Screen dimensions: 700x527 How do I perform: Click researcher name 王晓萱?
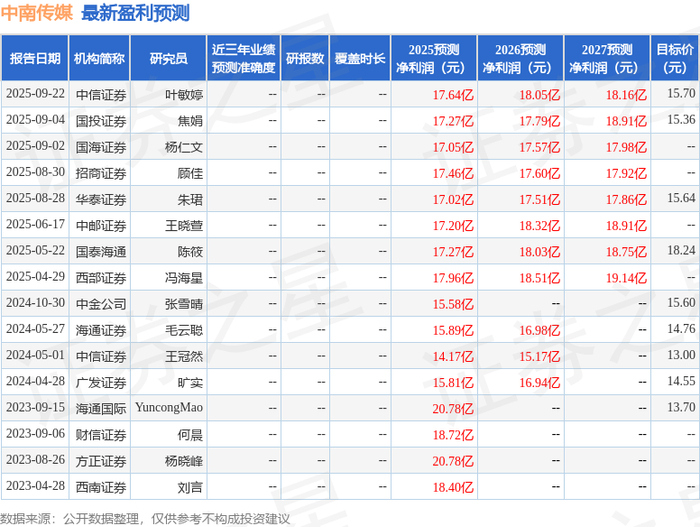(x=184, y=226)
